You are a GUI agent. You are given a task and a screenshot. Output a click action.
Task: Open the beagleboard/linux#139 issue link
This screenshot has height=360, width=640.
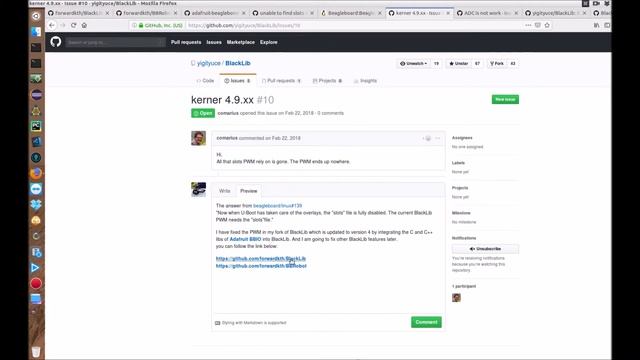[278, 206]
